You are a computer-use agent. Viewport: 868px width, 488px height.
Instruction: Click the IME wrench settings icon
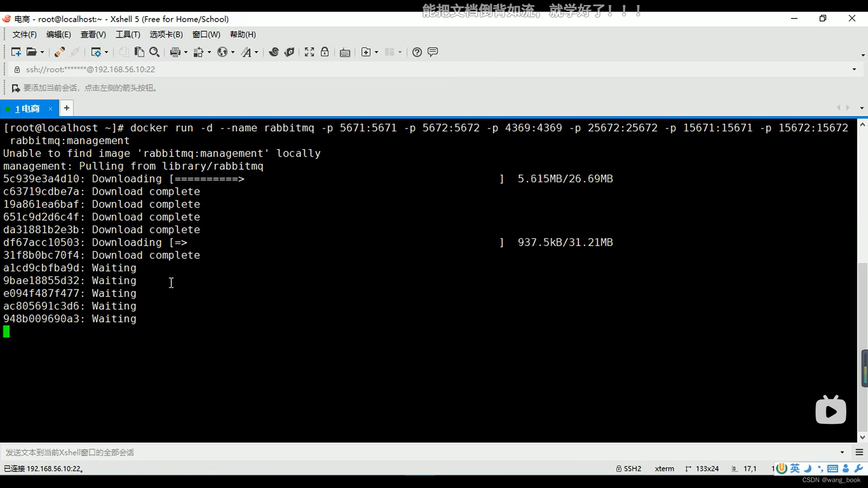tap(859, 469)
